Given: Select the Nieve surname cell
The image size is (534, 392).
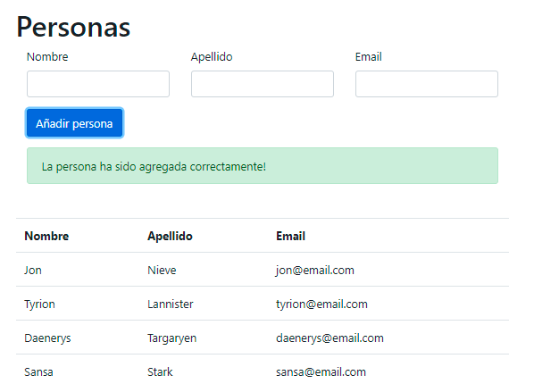Looking at the screenshot, I should coord(162,270).
